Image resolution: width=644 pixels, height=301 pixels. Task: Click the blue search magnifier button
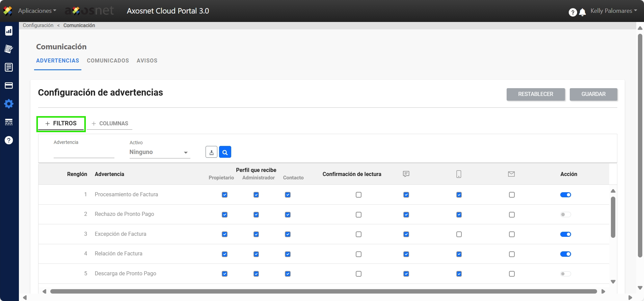pos(225,152)
